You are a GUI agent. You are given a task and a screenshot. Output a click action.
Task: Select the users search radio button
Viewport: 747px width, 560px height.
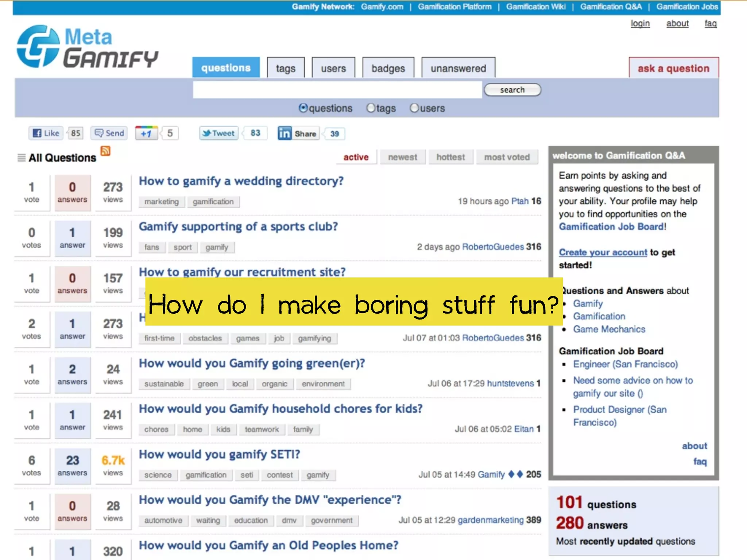[x=414, y=108]
